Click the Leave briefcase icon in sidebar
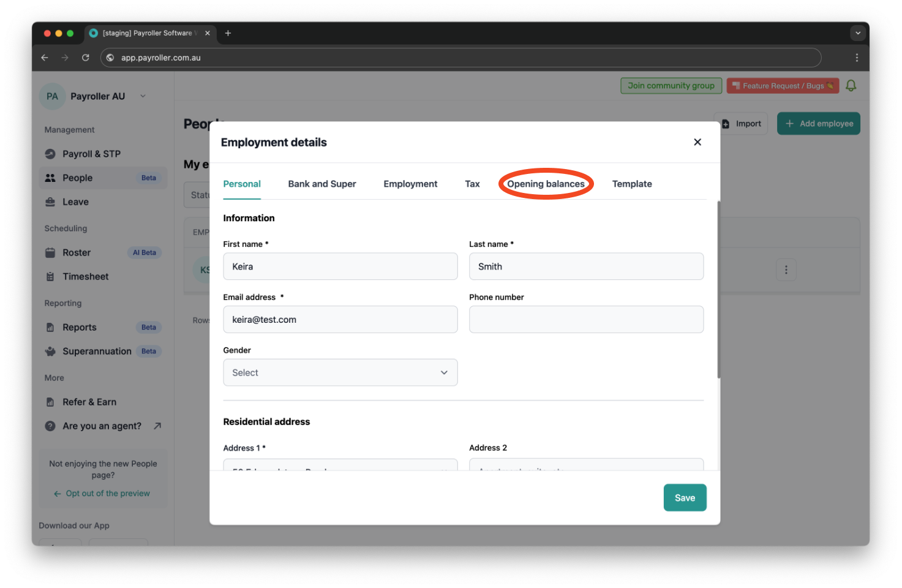The image size is (902, 588). (51, 202)
